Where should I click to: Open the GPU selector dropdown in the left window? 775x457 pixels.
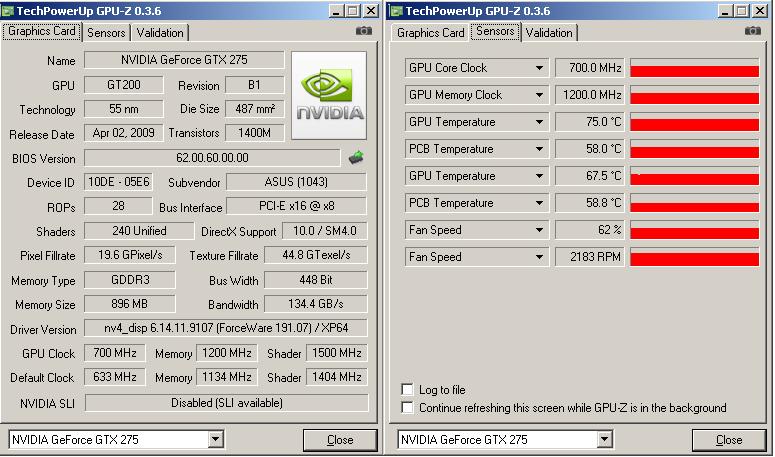[215, 439]
